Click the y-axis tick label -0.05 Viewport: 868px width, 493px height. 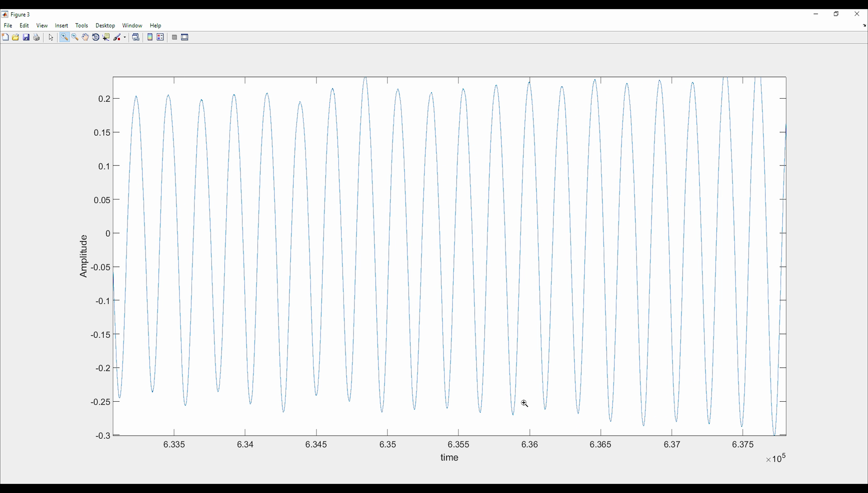click(x=101, y=267)
